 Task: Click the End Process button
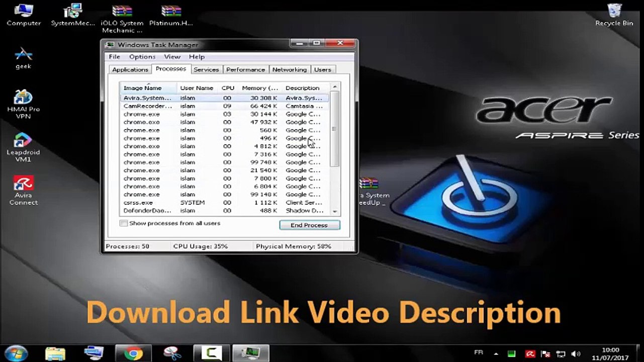point(309,225)
